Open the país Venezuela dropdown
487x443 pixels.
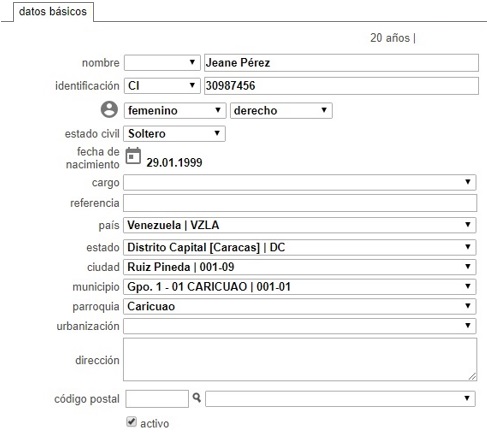(300, 225)
